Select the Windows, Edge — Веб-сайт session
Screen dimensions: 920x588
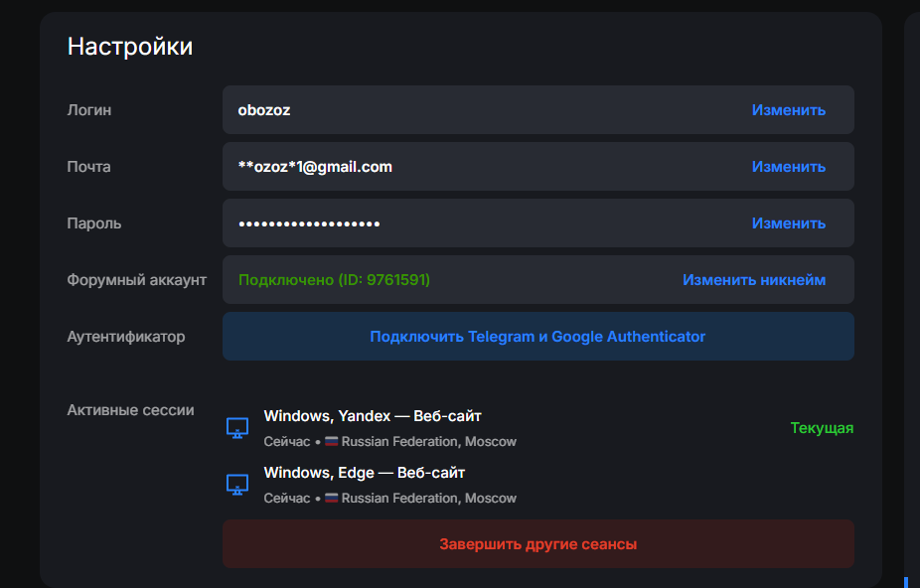pyautogui.click(x=364, y=473)
